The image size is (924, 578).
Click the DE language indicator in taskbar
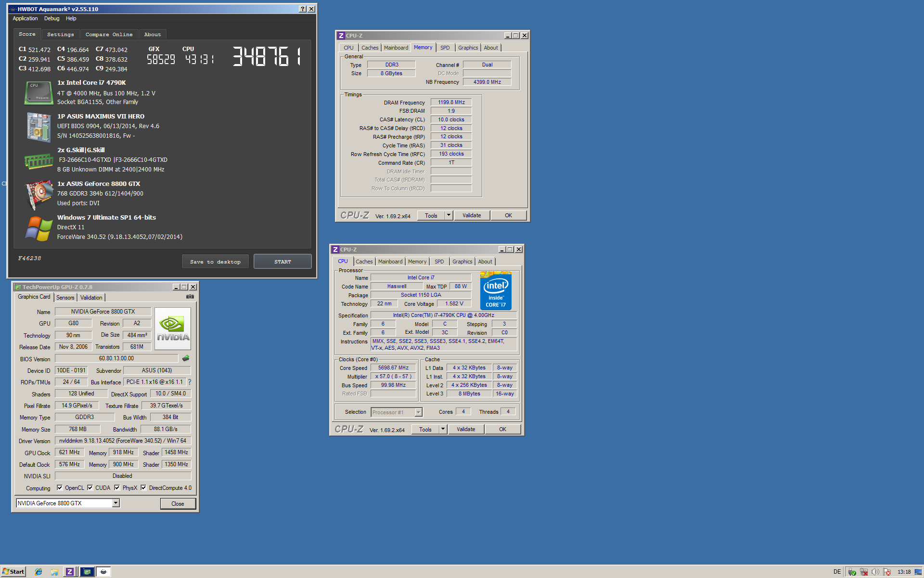[837, 572]
